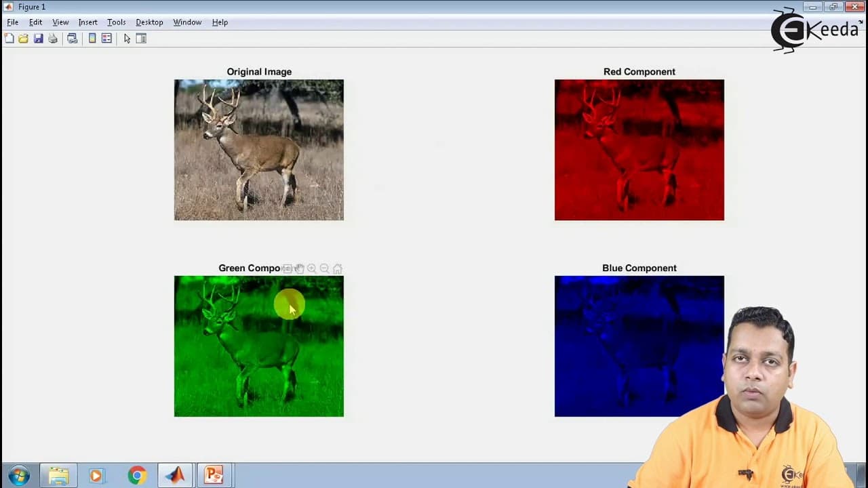Open the Edit menu

coord(35,22)
